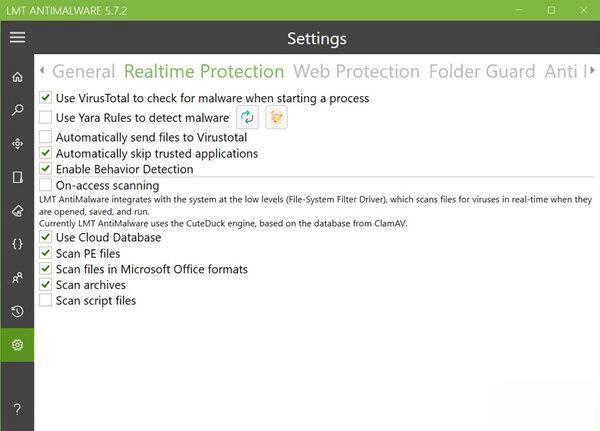
Task: Enable On-access scanning checkbox
Action: 46,185
